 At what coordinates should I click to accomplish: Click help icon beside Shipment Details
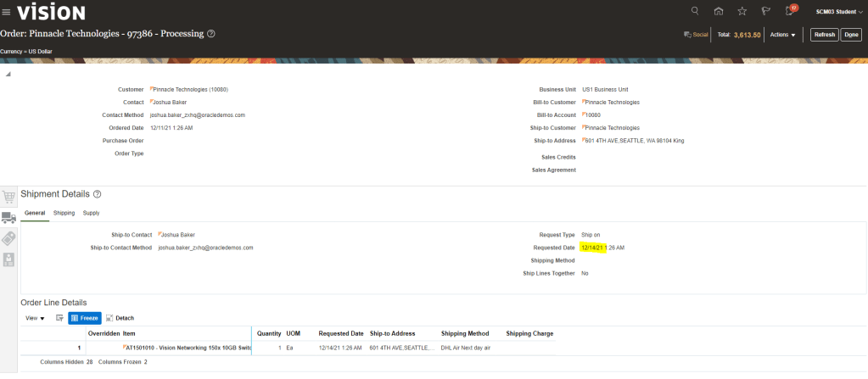coord(98,194)
